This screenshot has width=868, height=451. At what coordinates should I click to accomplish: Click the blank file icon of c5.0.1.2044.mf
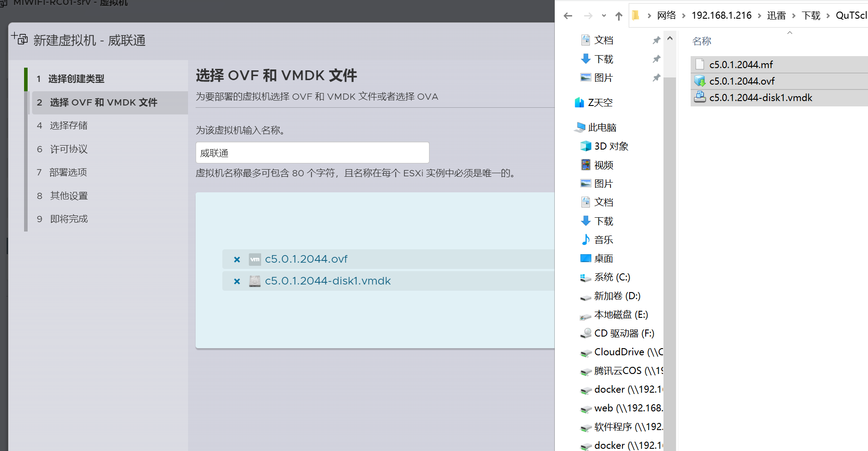click(700, 65)
